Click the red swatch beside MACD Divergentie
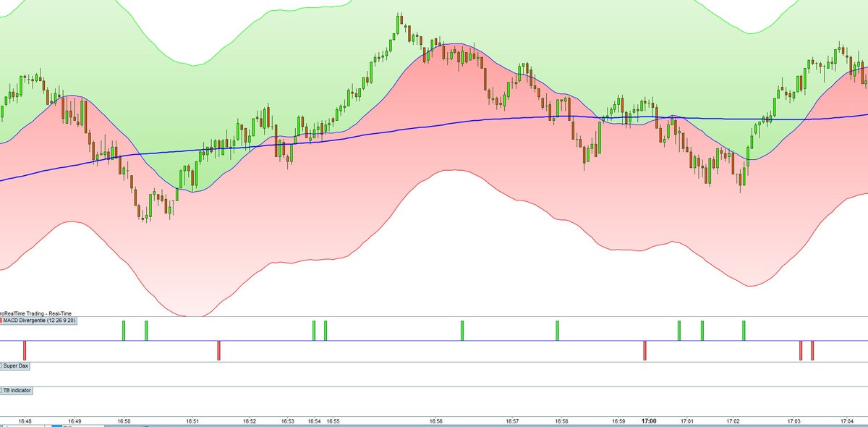Image resolution: width=868 pixels, height=427 pixels. [1, 320]
